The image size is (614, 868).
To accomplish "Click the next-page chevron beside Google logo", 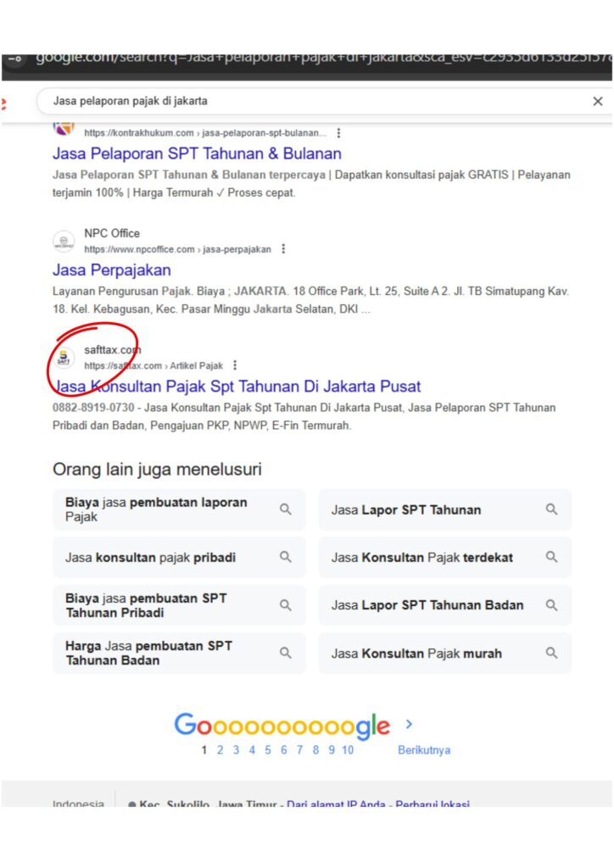I will click(x=409, y=724).
